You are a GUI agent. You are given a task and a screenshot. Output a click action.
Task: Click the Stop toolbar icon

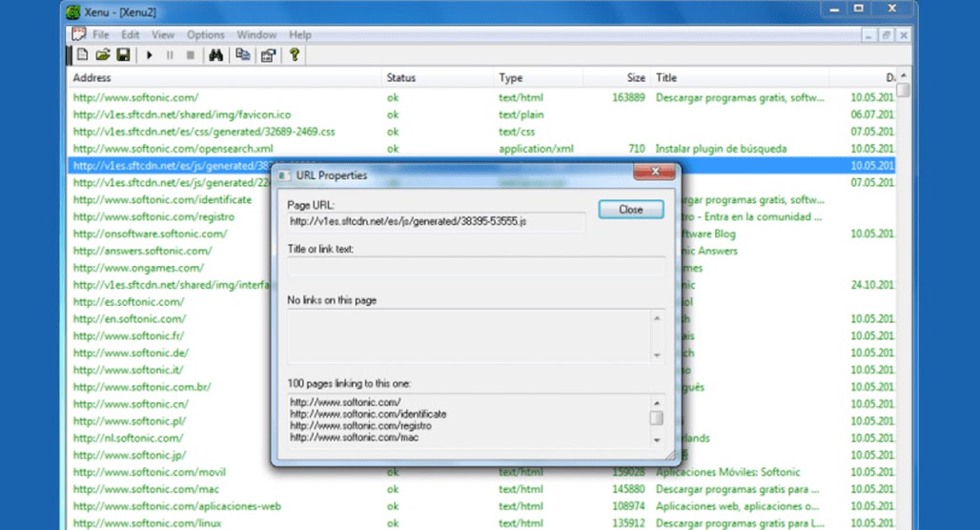(x=191, y=55)
